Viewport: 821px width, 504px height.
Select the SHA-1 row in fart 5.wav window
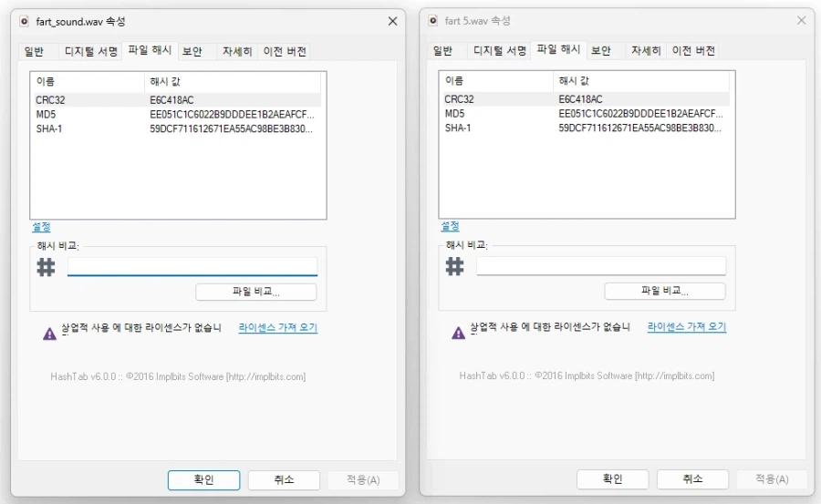[x=586, y=128]
